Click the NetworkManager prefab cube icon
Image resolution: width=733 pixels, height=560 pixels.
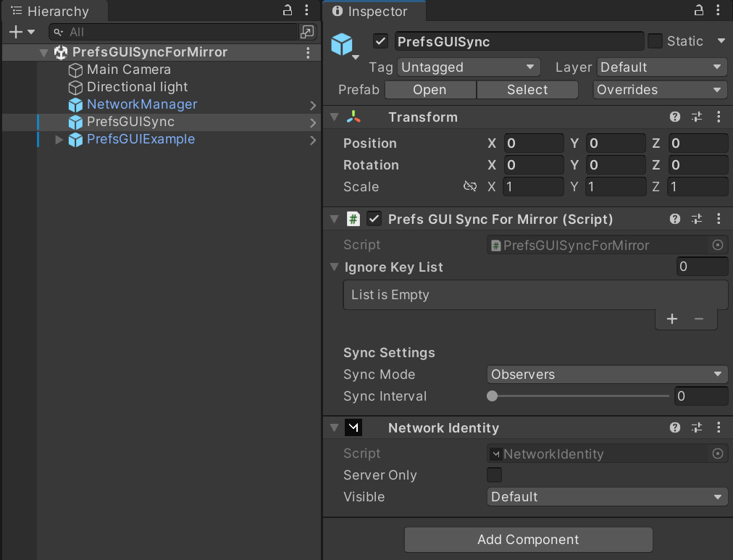coord(75,105)
